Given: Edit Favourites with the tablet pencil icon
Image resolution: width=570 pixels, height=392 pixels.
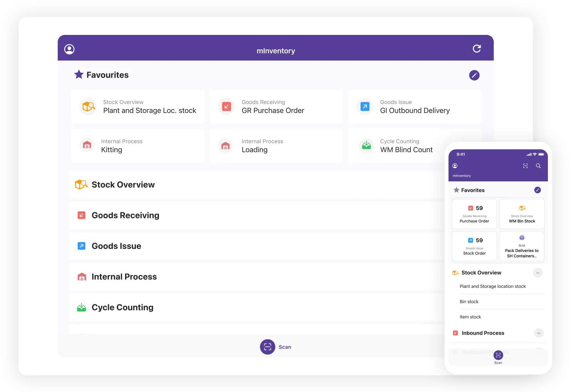Looking at the screenshot, I should pos(474,75).
